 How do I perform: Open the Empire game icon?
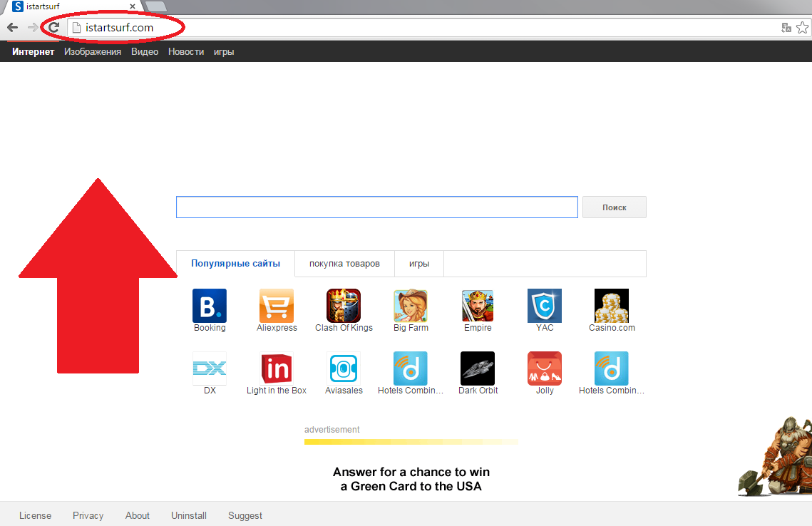(x=478, y=306)
